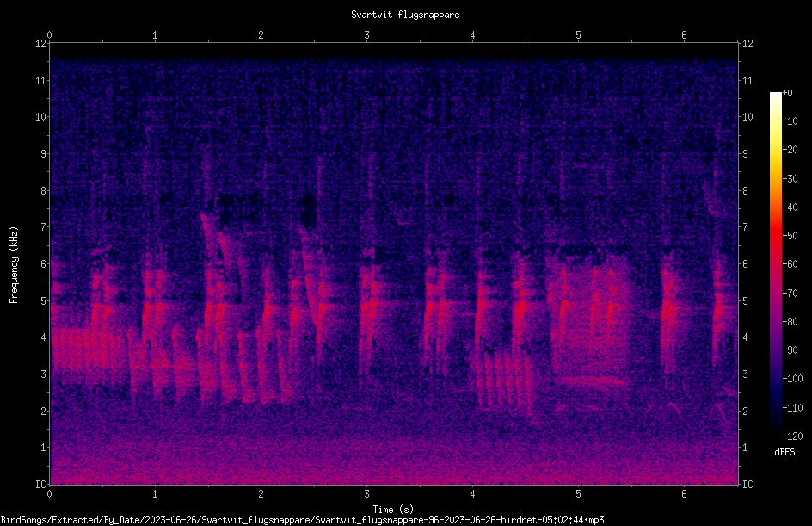Click the dBFS color scale bar
Screen dimensions: 812x526
[x=775, y=263]
